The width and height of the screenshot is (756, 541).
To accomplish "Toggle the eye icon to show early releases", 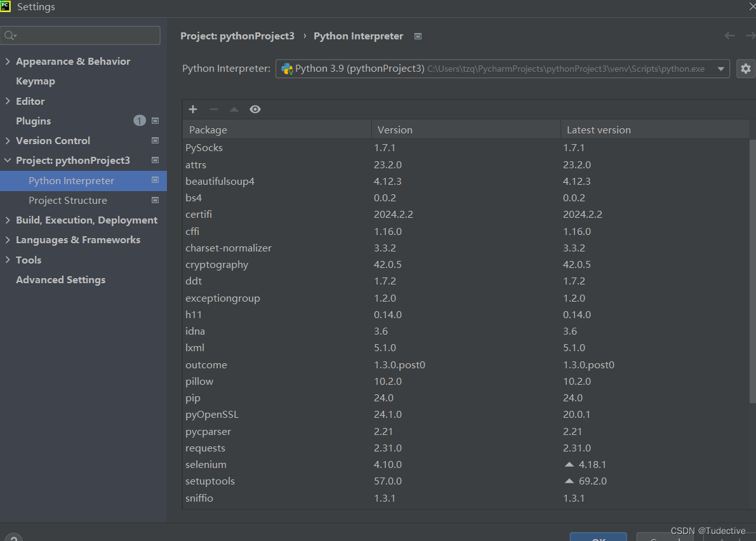I will click(255, 109).
